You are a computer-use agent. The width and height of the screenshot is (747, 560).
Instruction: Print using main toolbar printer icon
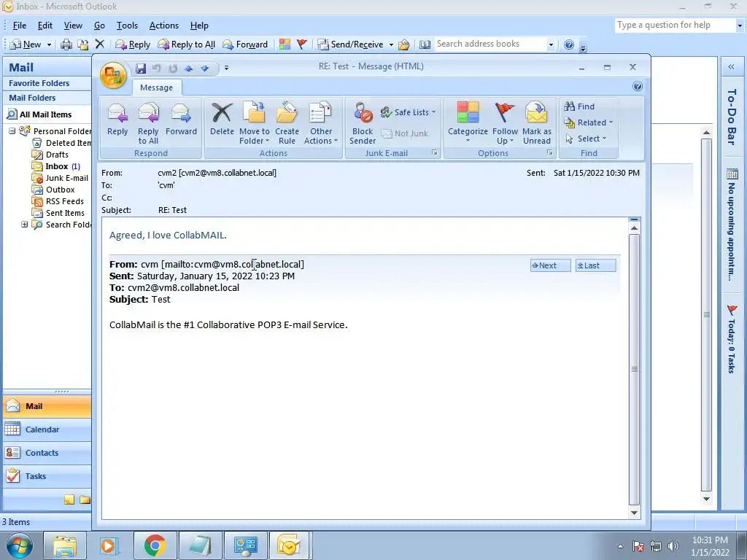(66, 44)
